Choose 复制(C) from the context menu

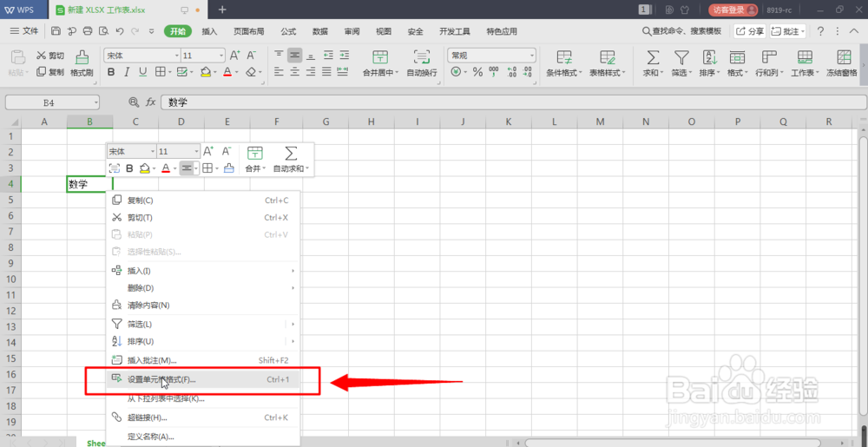coord(202,200)
